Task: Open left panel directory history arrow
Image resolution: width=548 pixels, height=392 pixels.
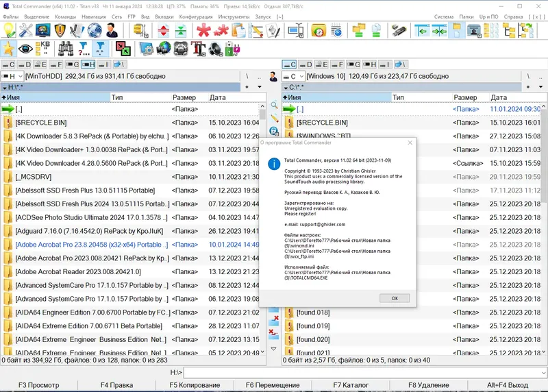Action: [x=260, y=87]
